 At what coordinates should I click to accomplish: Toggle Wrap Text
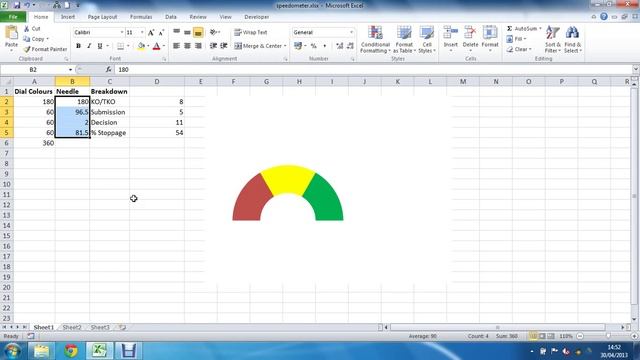(251, 32)
